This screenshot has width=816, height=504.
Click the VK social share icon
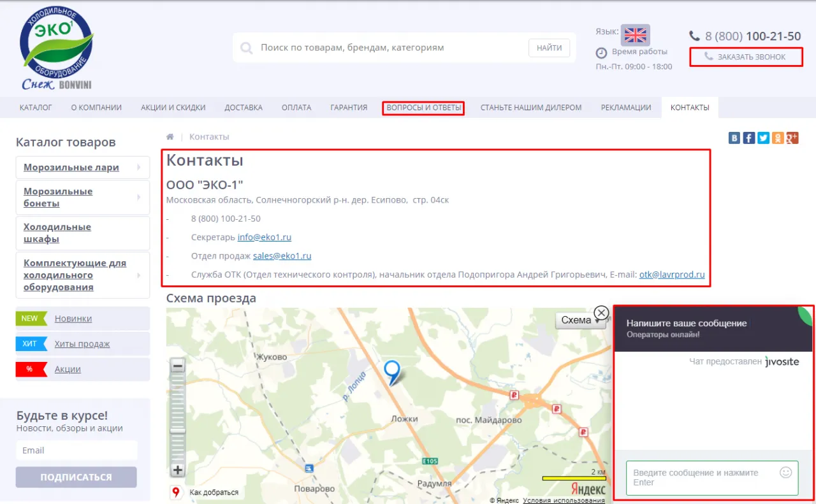(734, 138)
